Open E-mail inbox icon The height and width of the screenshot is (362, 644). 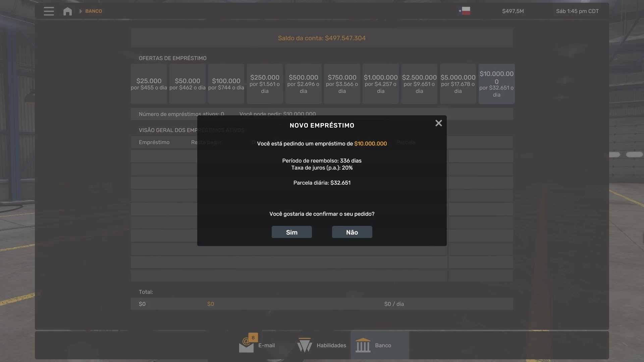[247, 345]
